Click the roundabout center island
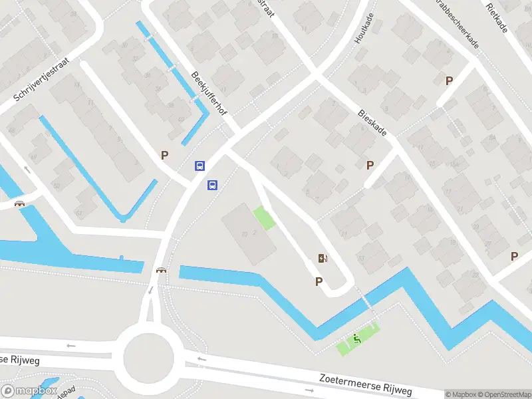The image size is (532, 399). tap(148, 358)
